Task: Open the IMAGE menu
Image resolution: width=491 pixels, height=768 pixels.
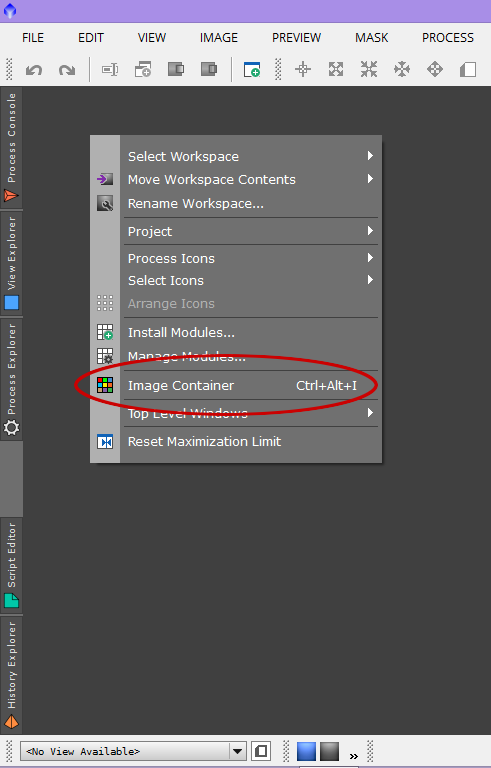Action: pos(219,38)
